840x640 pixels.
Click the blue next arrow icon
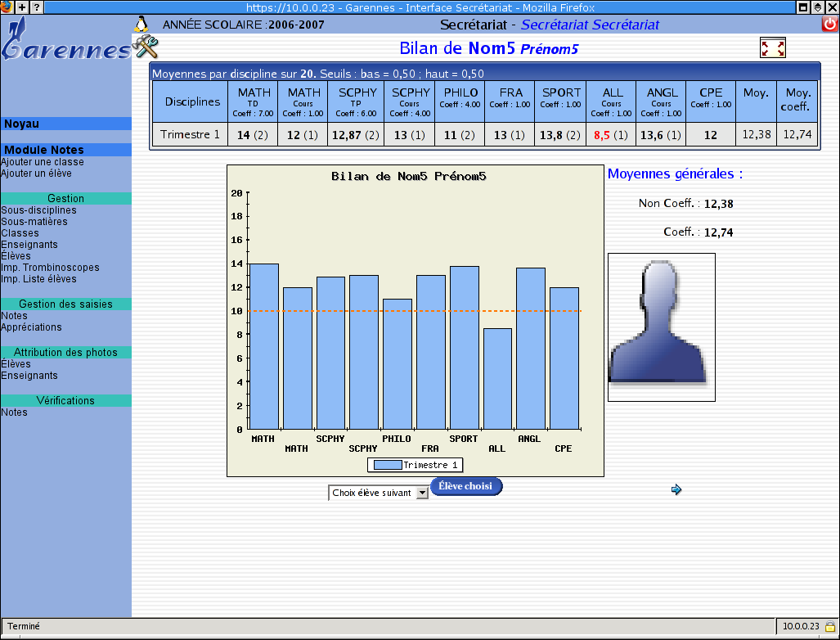point(676,490)
